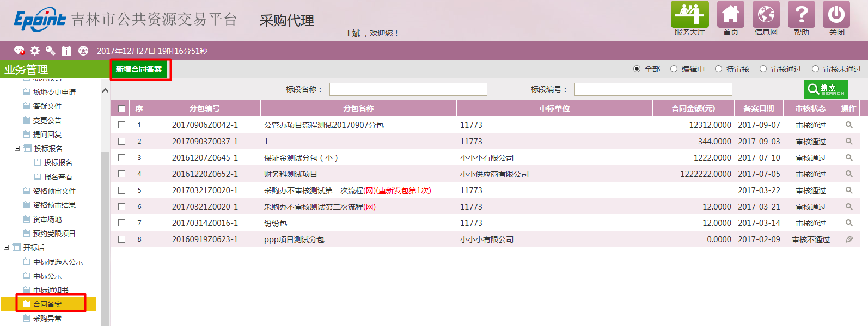Click the edit pencil icon for row 8

pos(848,239)
